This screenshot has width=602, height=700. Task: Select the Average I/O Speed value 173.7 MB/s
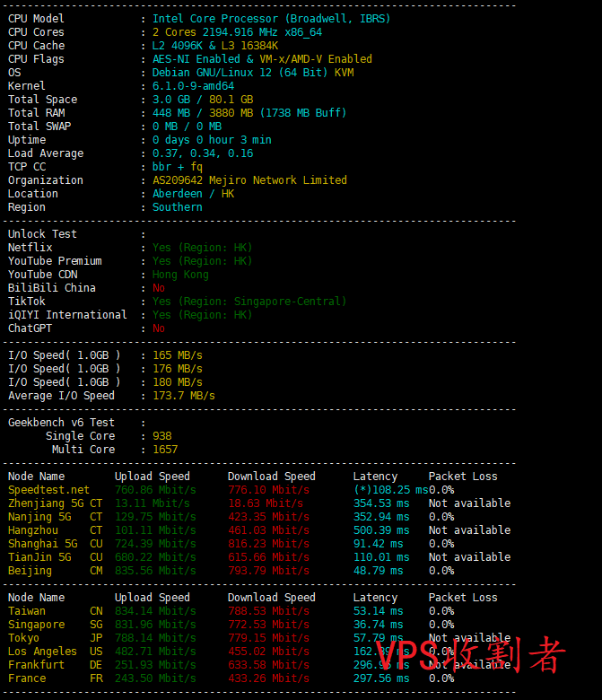coord(183,396)
